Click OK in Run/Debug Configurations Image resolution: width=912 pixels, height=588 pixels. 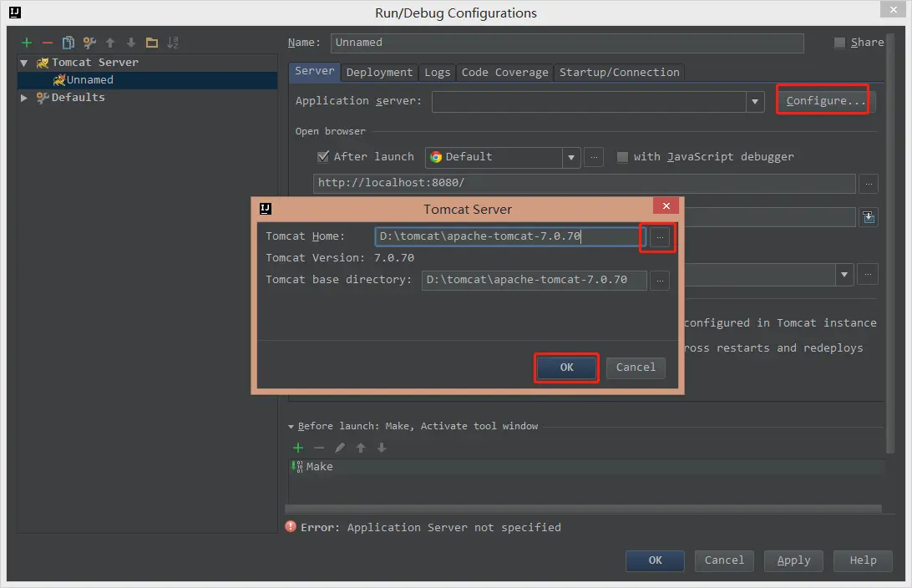(x=655, y=560)
